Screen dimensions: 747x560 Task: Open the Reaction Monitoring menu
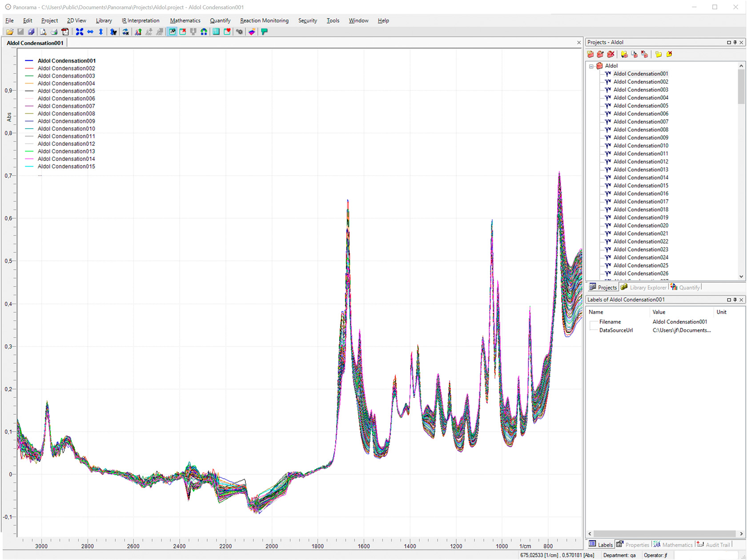coord(264,20)
